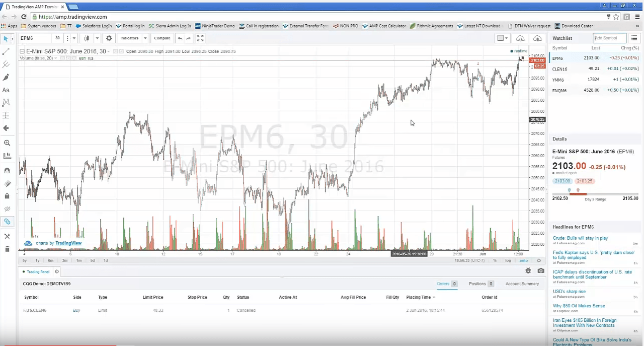Expand the Indicators favorites dropdown arrow

pyautogui.click(x=145, y=38)
